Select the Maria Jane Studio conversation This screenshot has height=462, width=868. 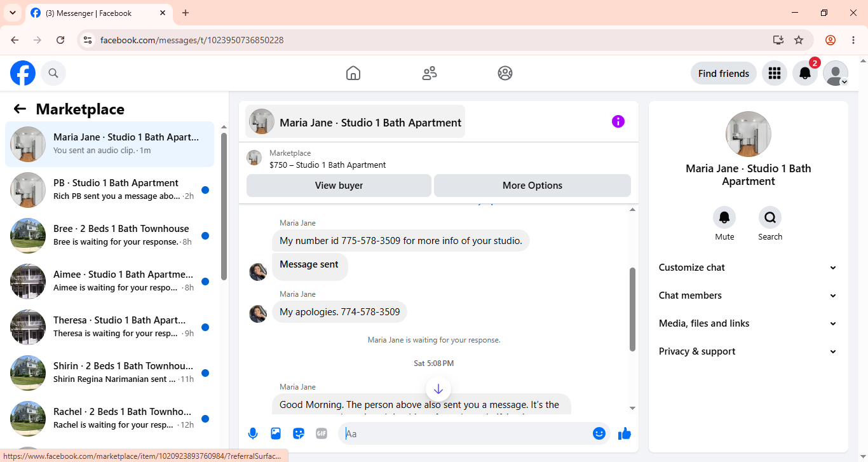(x=109, y=144)
